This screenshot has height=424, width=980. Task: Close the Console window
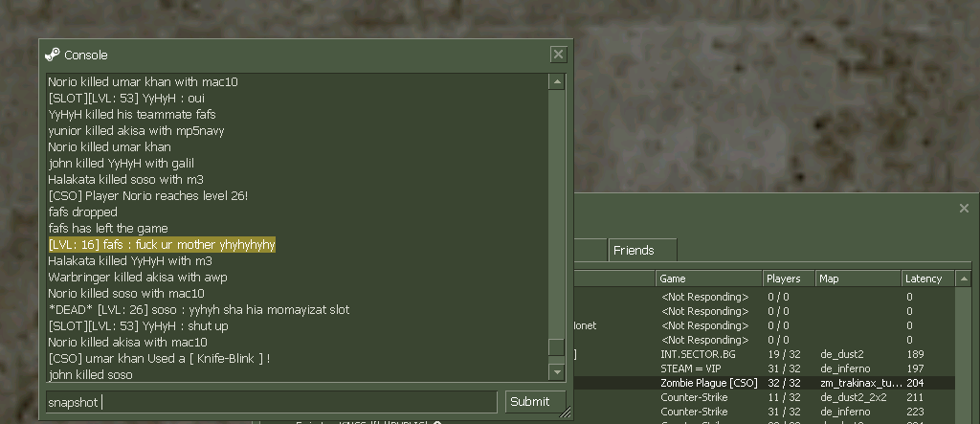558,55
